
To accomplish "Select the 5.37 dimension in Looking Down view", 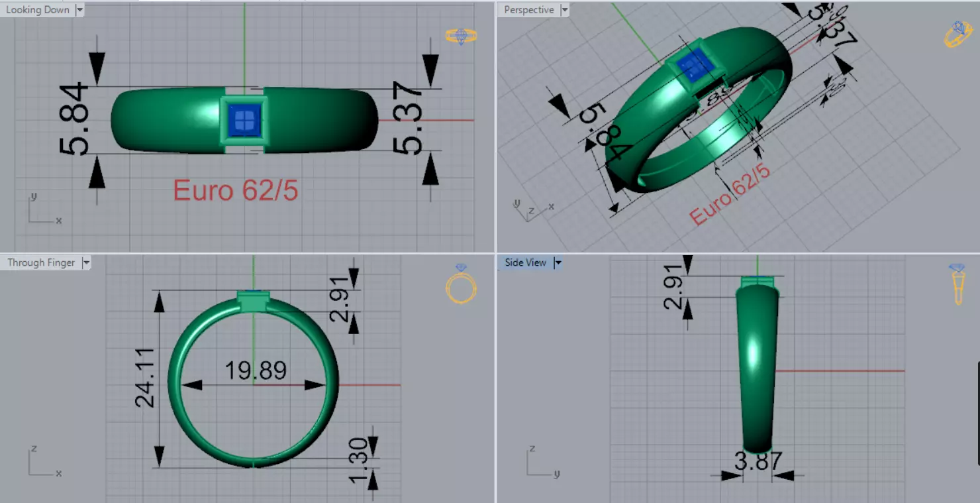I will tap(408, 118).
